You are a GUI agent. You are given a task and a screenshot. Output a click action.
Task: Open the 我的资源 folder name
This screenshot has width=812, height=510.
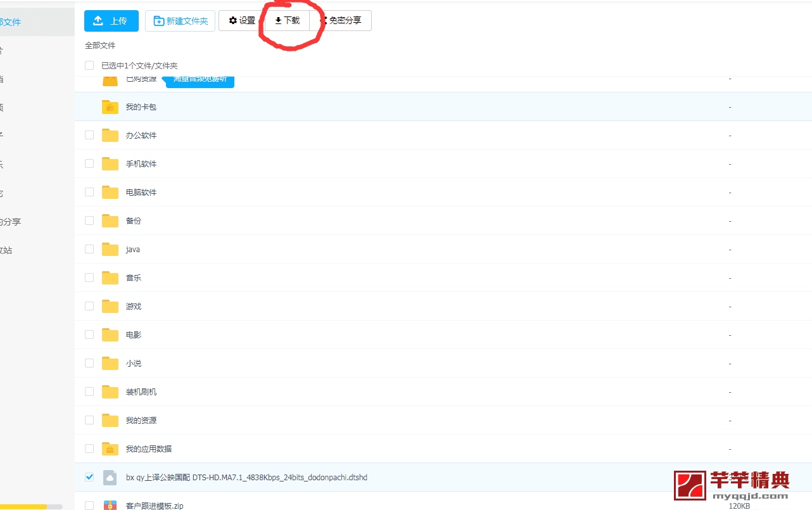pos(141,421)
